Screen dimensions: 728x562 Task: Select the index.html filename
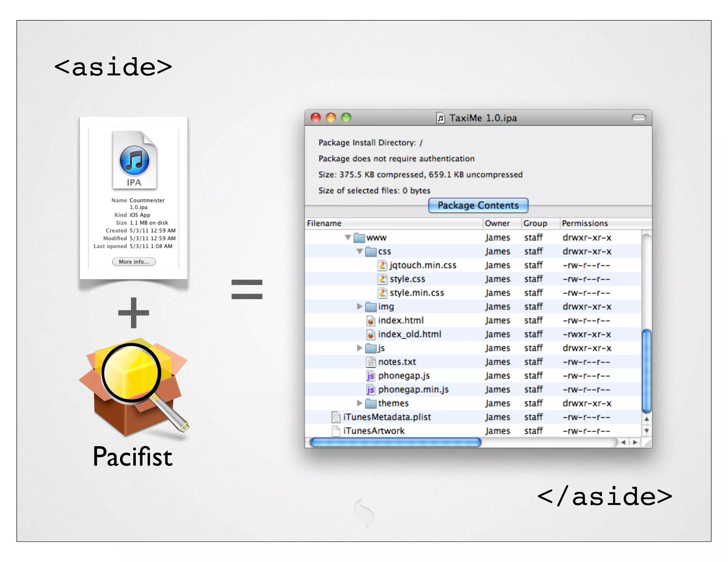click(401, 320)
